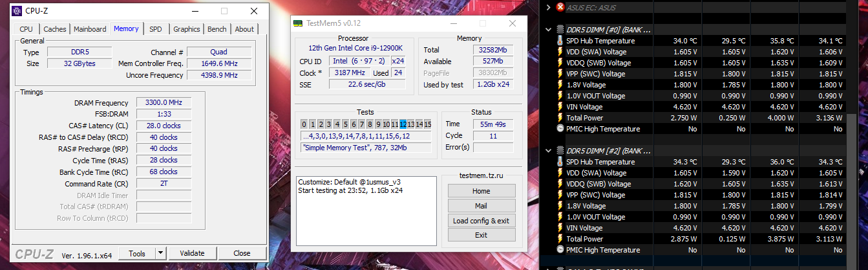868x270 pixels.
Task: Click bolt icon of DIMM [#0] Total Power
Action: 560,118
